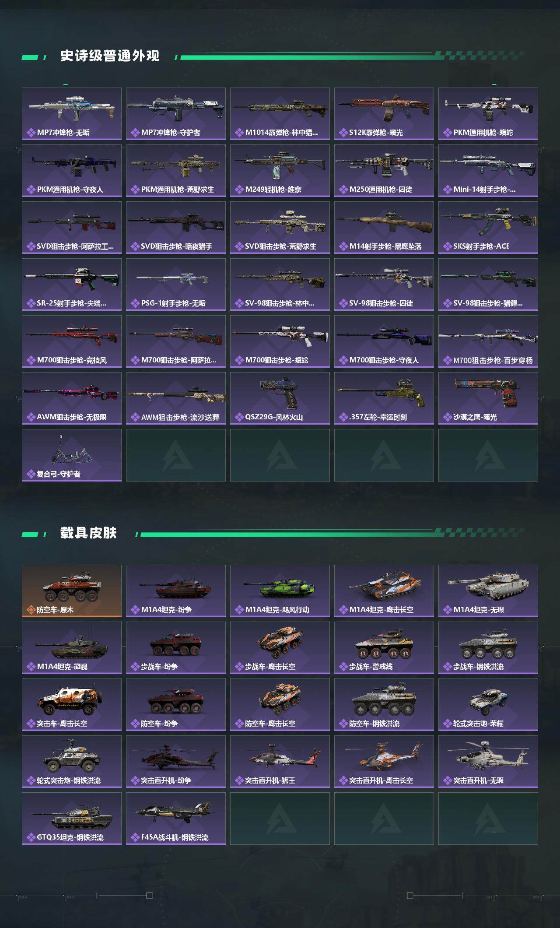Screen dimensions: 560x928
Task: Choose the GTQ35坦克-钢铁洪流 tank skin
Action: point(72,819)
